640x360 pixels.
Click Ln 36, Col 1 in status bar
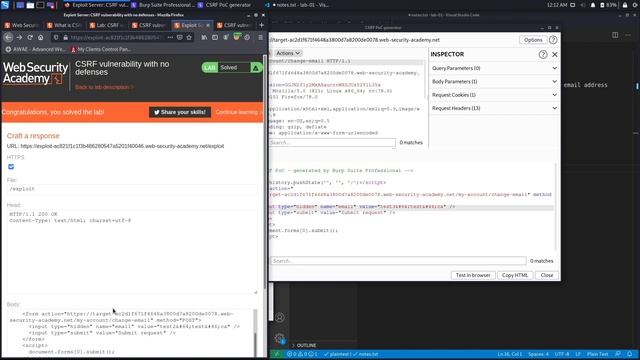[x=509, y=354]
